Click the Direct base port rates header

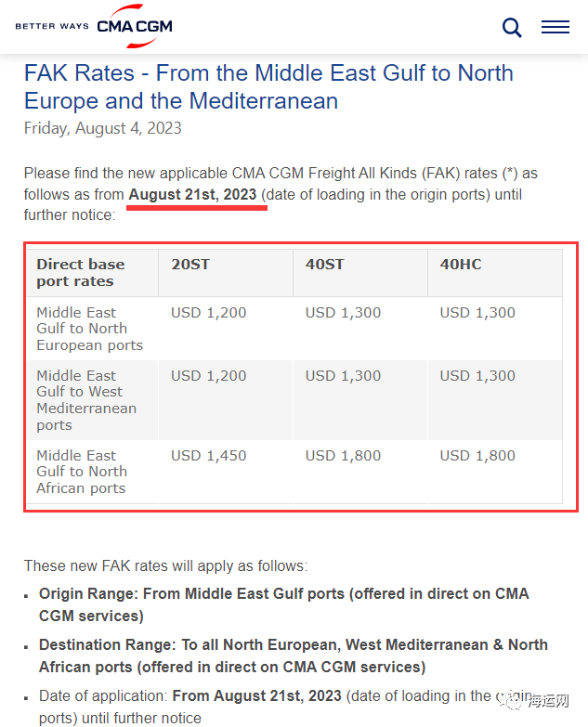81,272
